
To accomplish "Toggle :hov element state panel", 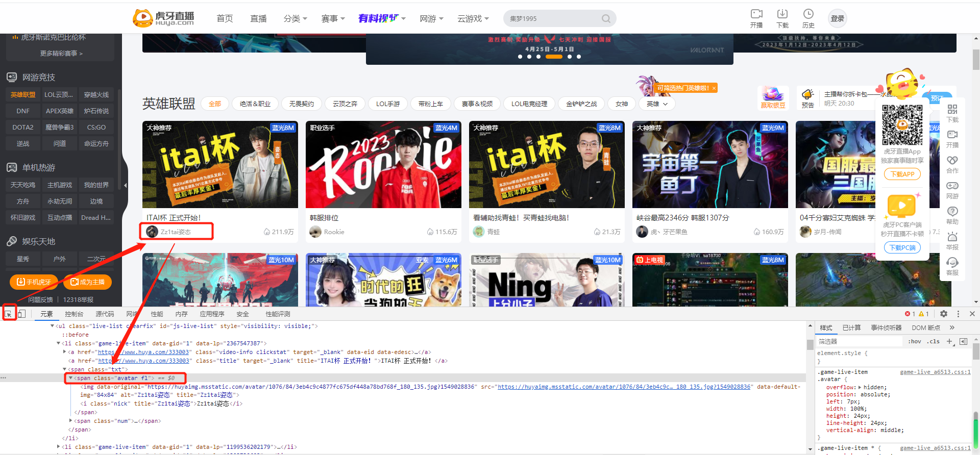I will (x=915, y=341).
